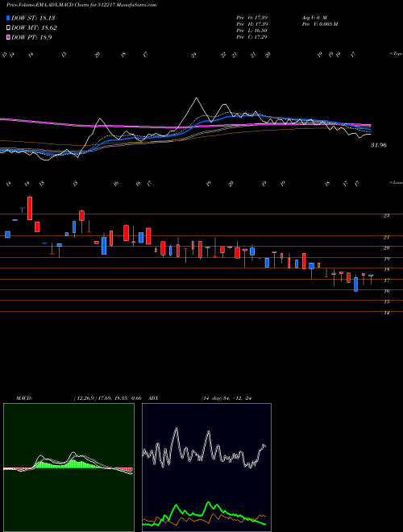Click the 'Avg V: 0 M' volume text
The width and height of the screenshot is (403, 532).
pos(314,18)
